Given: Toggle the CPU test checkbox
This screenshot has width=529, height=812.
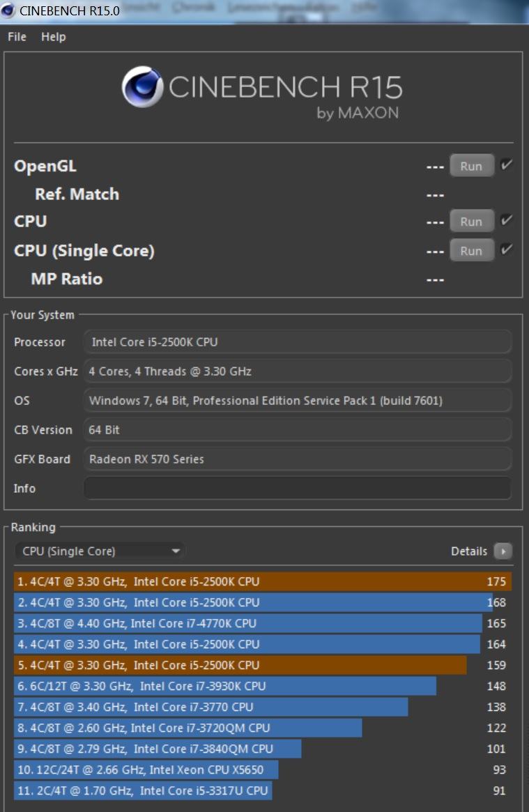Looking at the screenshot, I should click(507, 221).
